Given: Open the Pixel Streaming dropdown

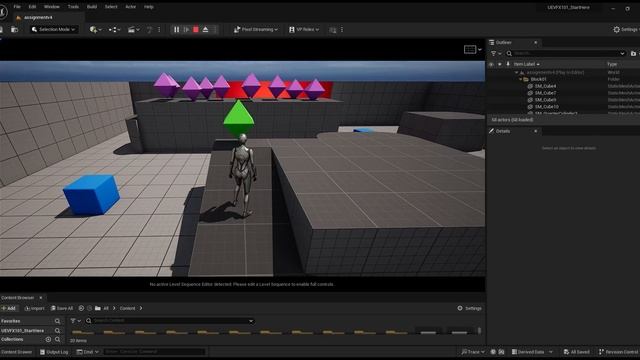Looking at the screenshot, I should pos(256,29).
